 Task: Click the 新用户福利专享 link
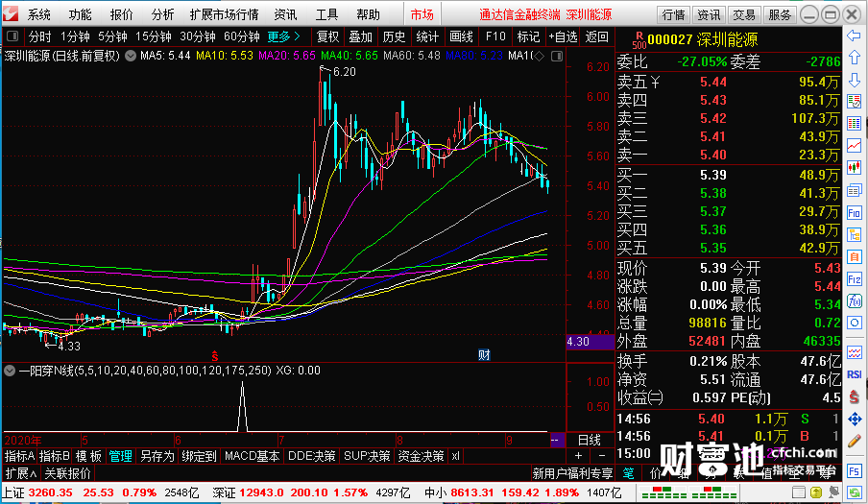click(572, 473)
